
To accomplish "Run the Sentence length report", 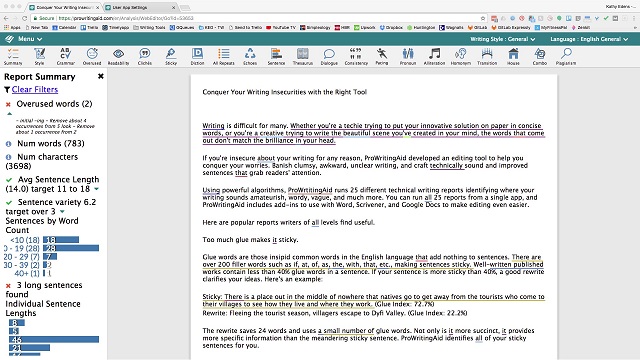I will (276, 56).
